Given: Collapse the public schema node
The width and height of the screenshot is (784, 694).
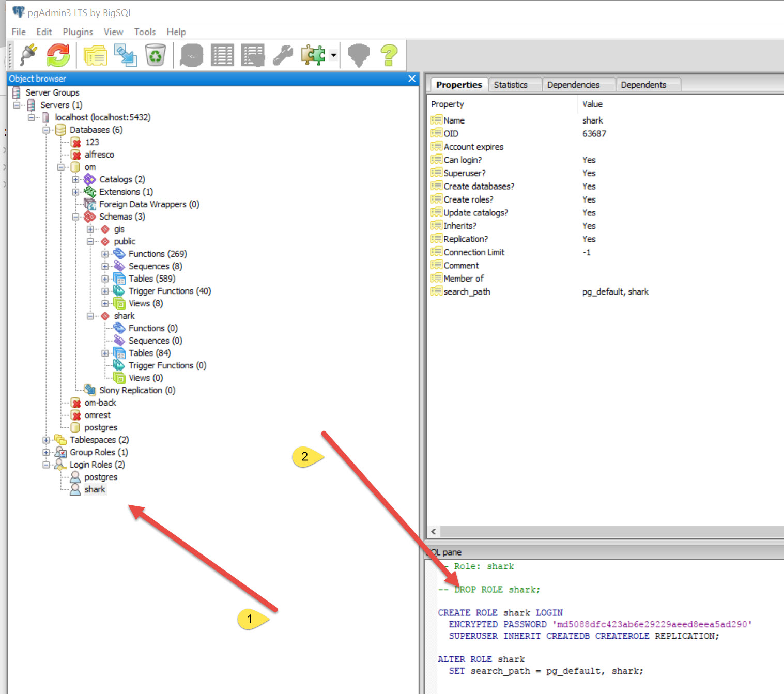Looking at the screenshot, I should (90, 242).
